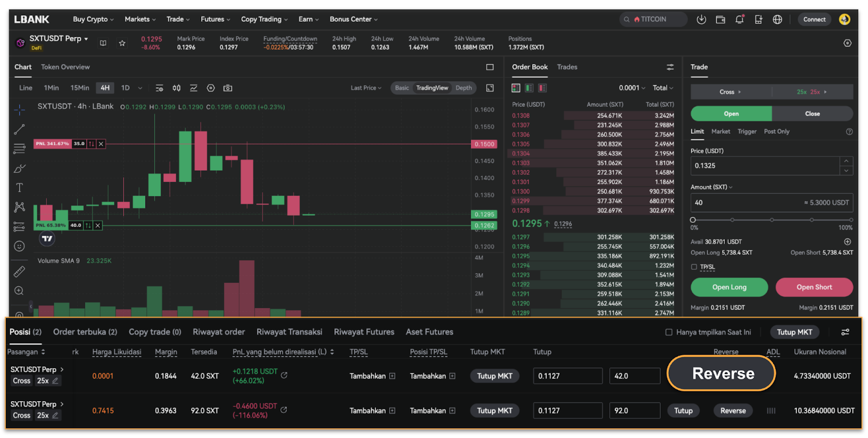This screenshot has width=868, height=438.
Task: Select the patterns drawing tool
Action: tap(20, 207)
